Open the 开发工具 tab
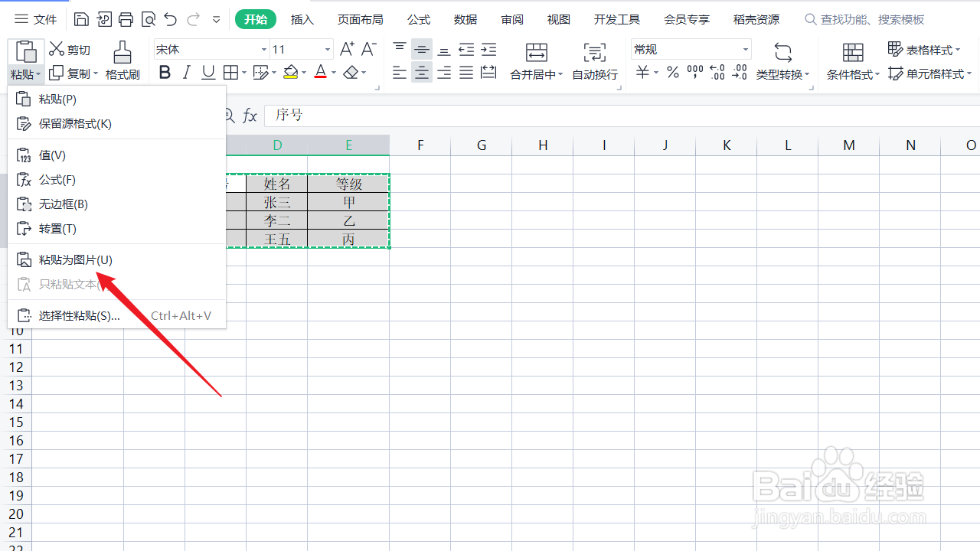Image resolution: width=980 pixels, height=551 pixels. [617, 19]
